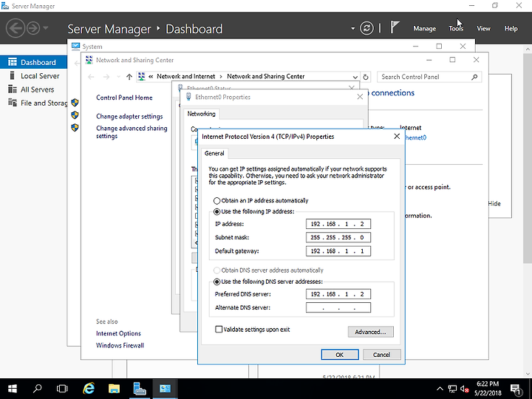This screenshot has width=532, height=399.
Task: Open File Explorer from the taskbar
Action: tap(114, 389)
